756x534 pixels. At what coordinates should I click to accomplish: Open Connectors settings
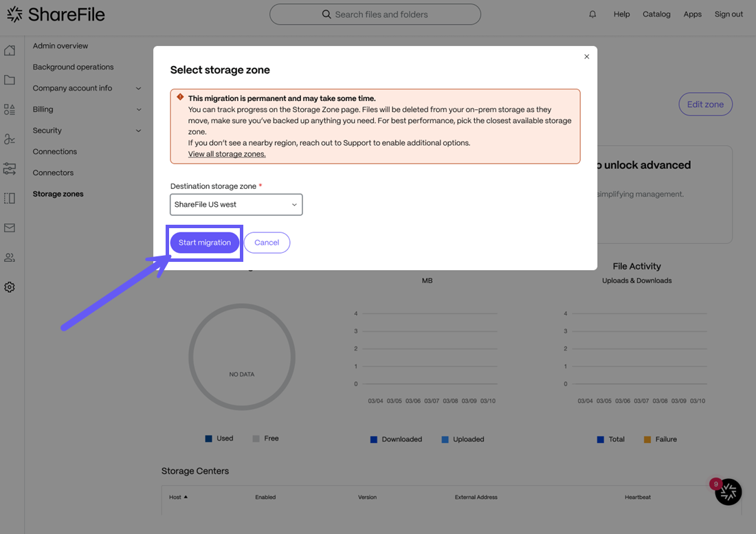[x=53, y=173]
